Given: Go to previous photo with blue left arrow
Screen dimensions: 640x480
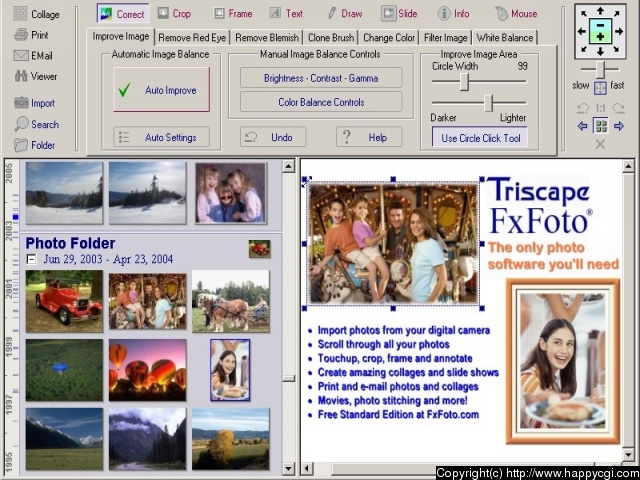Looking at the screenshot, I should (582, 126).
